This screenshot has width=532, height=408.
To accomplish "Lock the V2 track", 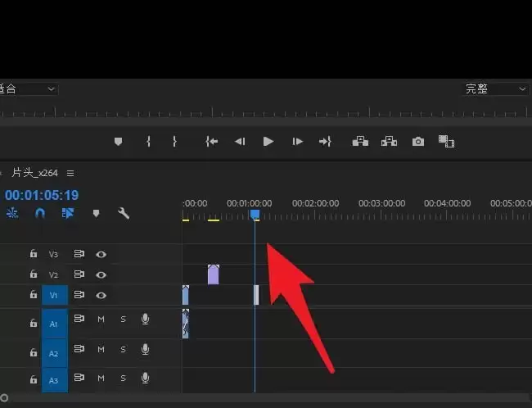I will pos(33,274).
